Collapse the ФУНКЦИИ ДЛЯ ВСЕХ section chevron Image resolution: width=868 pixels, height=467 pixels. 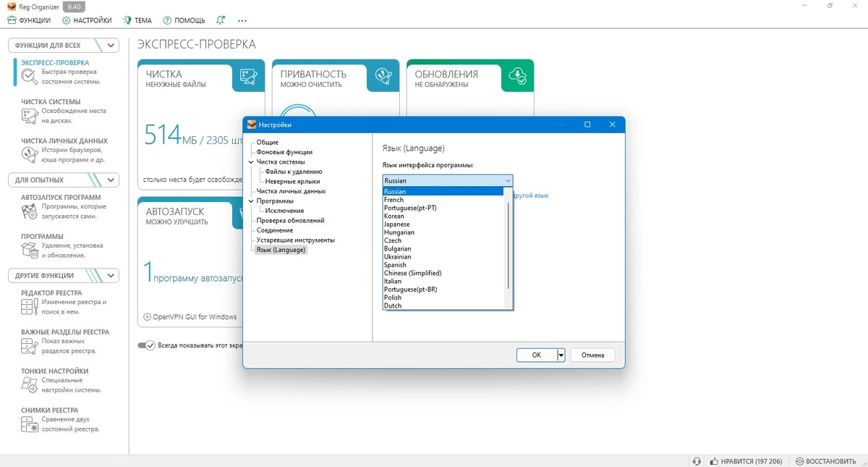tap(111, 45)
